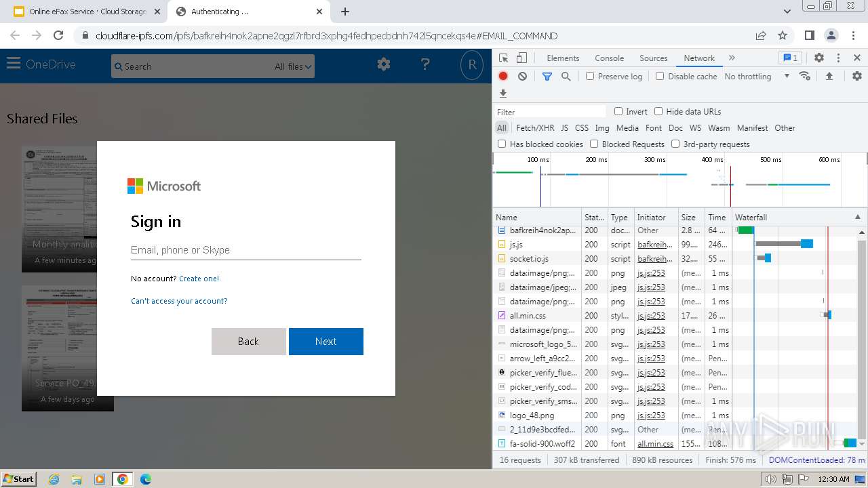Click the Email, phone or Skype field

[x=245, y=250]
